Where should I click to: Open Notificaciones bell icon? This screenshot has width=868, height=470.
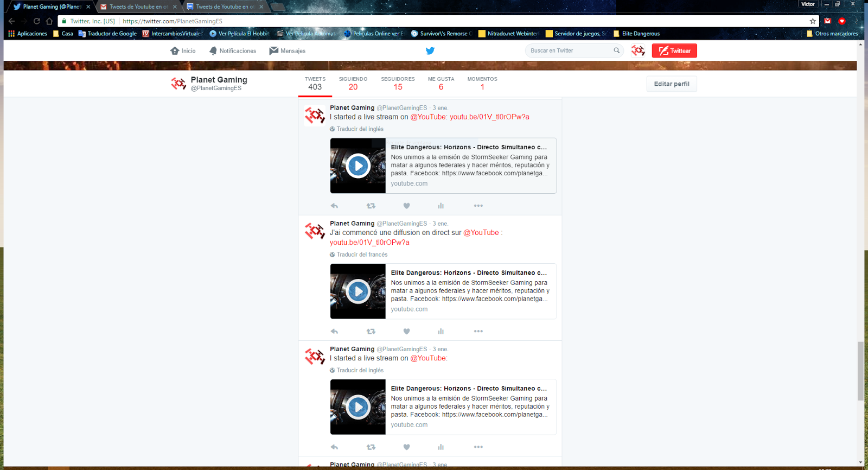(x=213, y=50)
